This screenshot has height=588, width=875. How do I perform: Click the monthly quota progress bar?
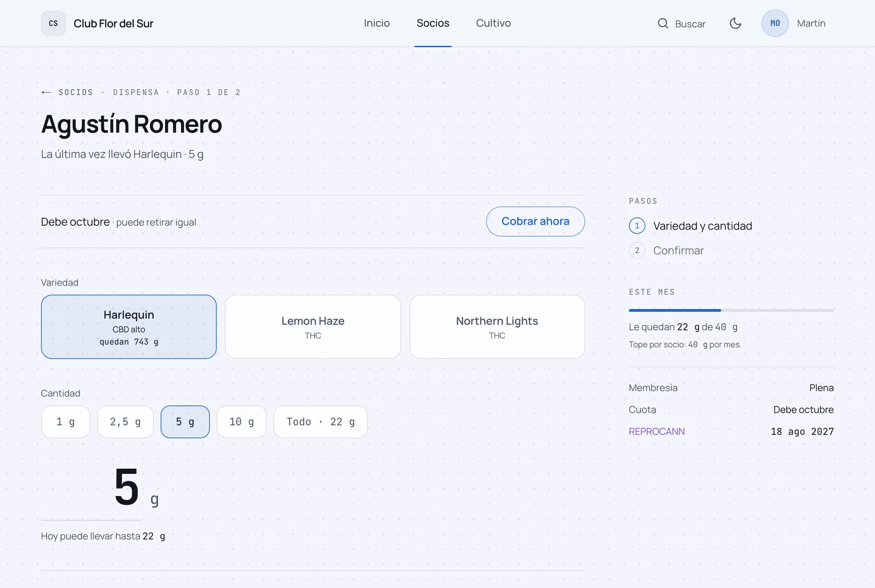[731, 310]
